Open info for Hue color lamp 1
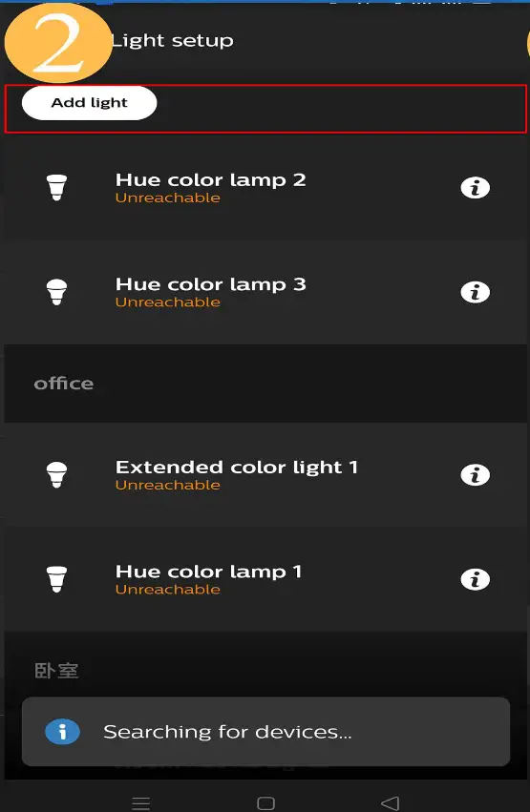 (475, 579)
